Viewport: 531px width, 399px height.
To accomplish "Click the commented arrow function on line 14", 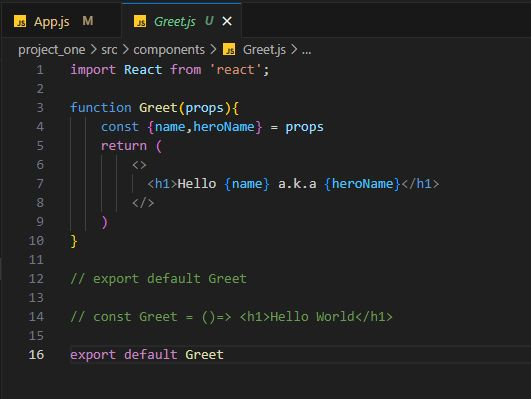I will [x=231, y=317].
